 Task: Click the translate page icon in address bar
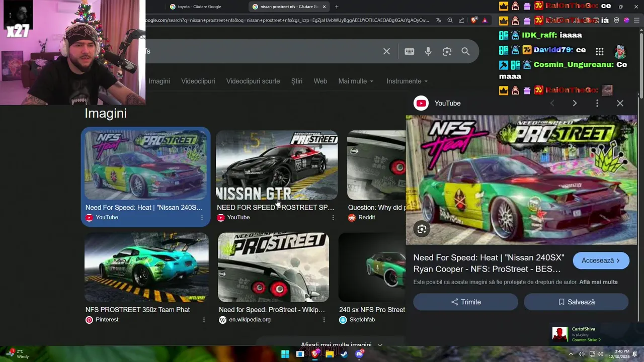(x=439, y=20)
